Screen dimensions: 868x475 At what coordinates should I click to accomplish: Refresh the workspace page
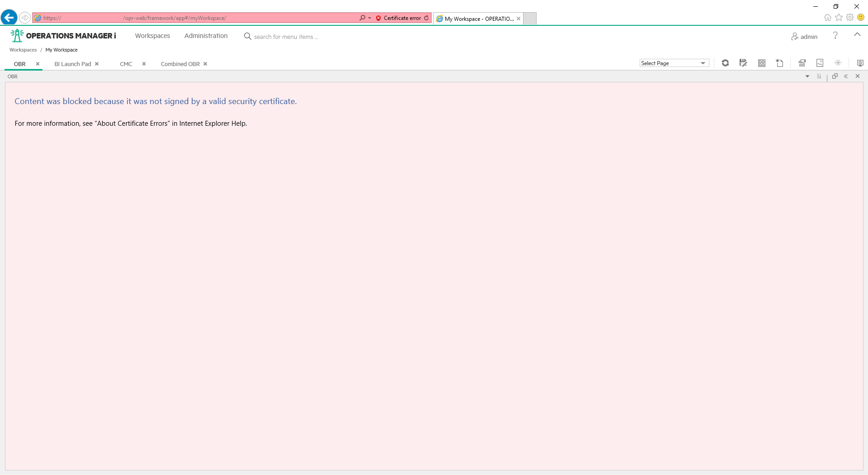(x=725, y=63)
